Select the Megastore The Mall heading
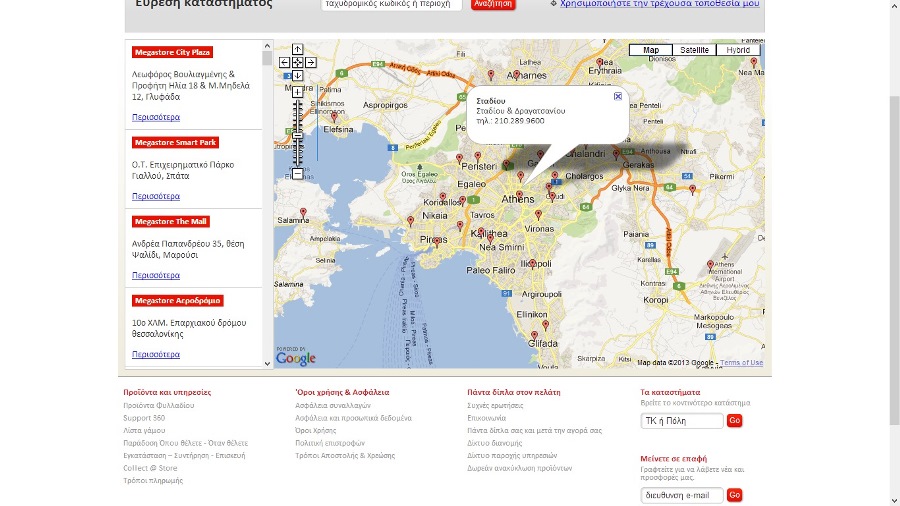The image size is (900, 506). [x=170, y=221]
